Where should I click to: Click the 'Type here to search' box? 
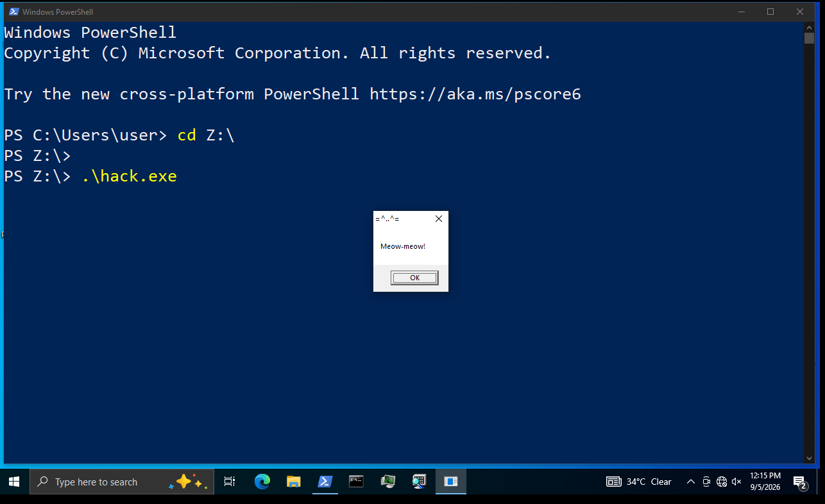[122, 482]
